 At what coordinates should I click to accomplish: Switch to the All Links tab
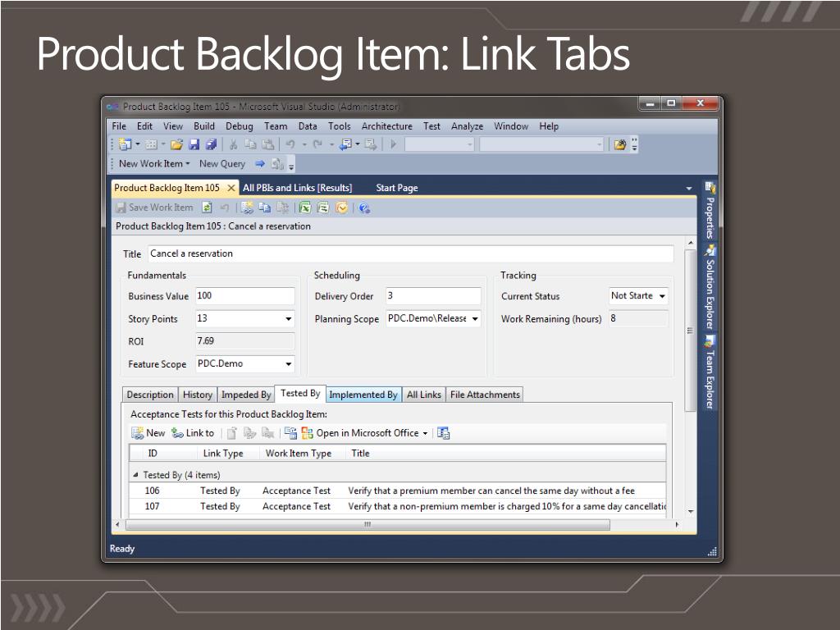(x=424, y=395)
